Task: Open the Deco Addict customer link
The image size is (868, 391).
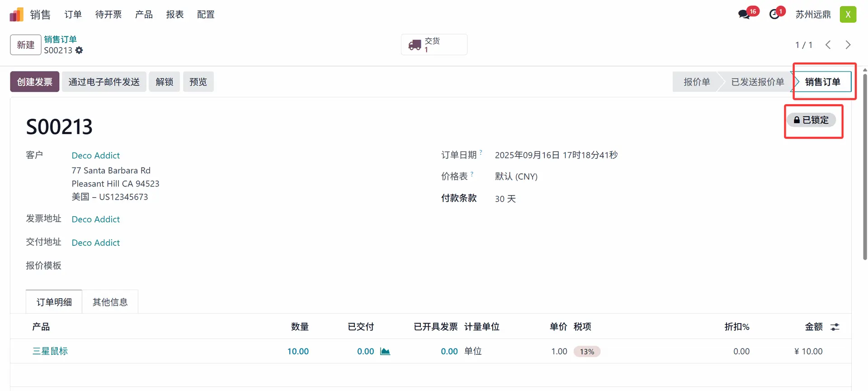Action: pos(95,156)
